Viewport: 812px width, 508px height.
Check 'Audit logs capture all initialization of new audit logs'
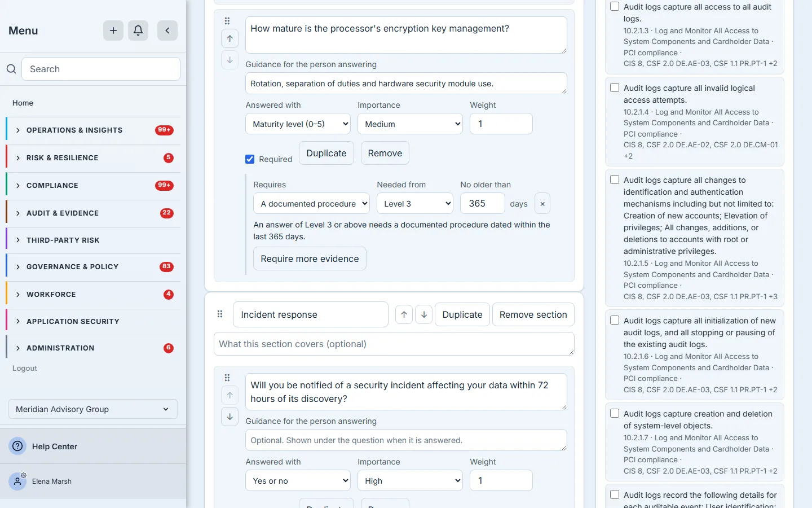[x=615, y=321]
